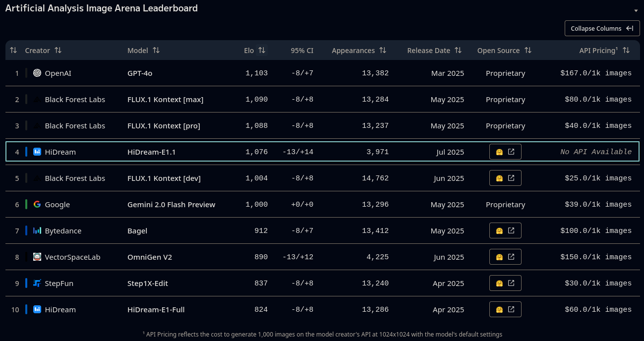The width and height of the screenshot is (644, 341).
Task: Click the 95% CI column header
Action: 302,51
